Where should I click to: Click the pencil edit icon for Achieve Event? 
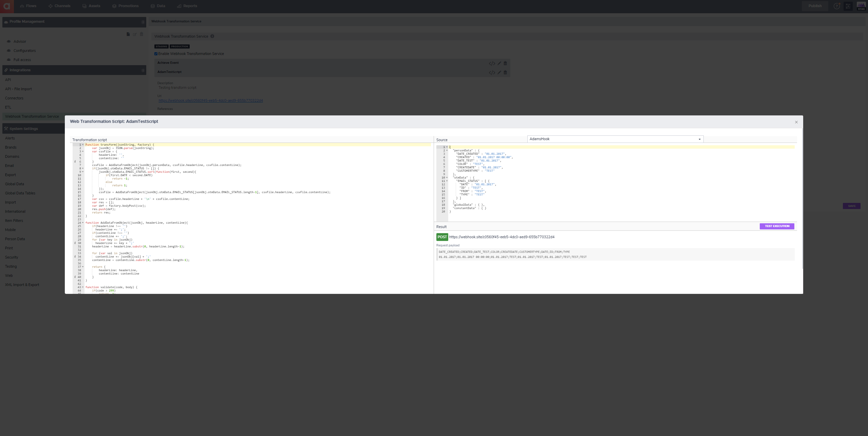coord(499,63)
